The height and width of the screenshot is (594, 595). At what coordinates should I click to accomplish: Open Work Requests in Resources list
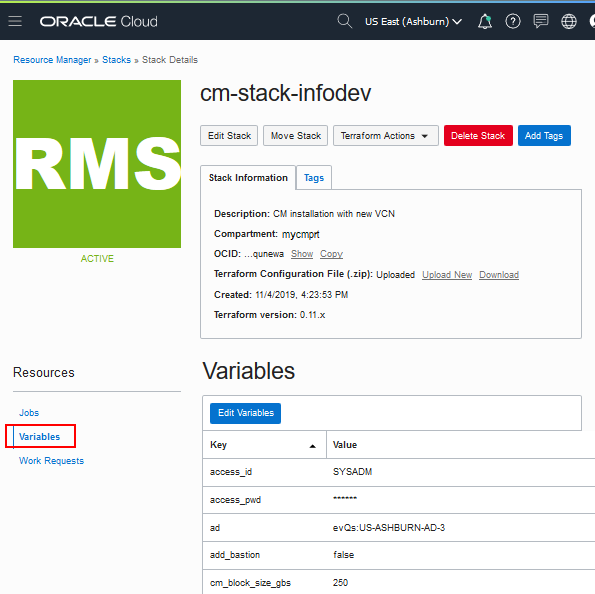click(51, 460)
